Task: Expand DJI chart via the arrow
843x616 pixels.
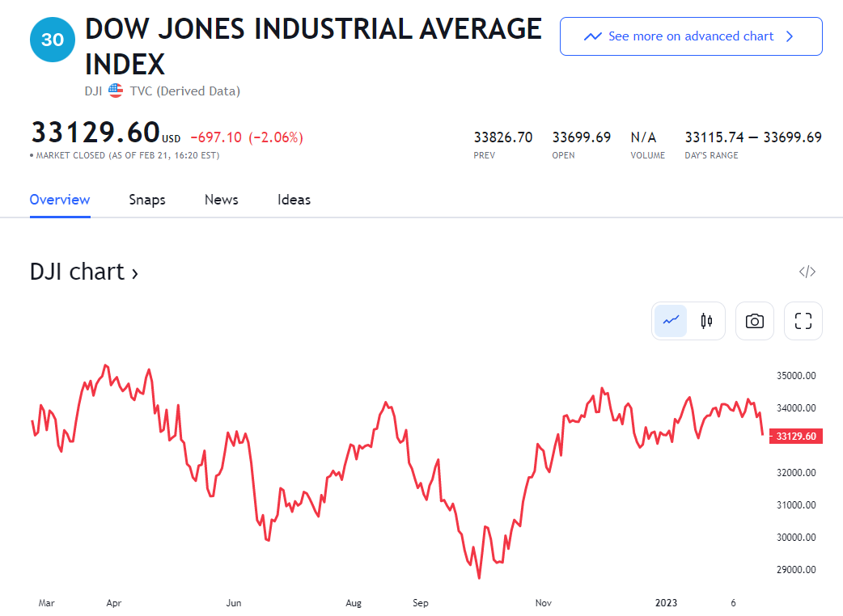Action: [x=135, y=273]
